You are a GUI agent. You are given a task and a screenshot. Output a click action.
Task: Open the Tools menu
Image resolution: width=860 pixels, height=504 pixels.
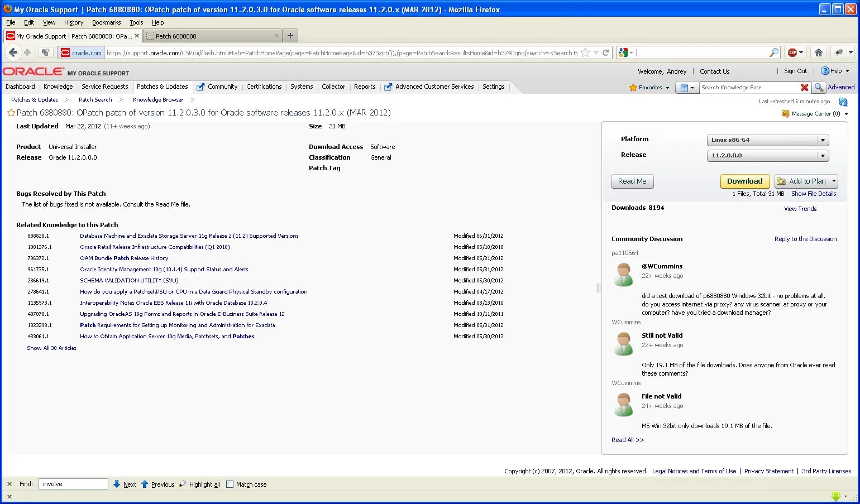click(x=136, y=22)
